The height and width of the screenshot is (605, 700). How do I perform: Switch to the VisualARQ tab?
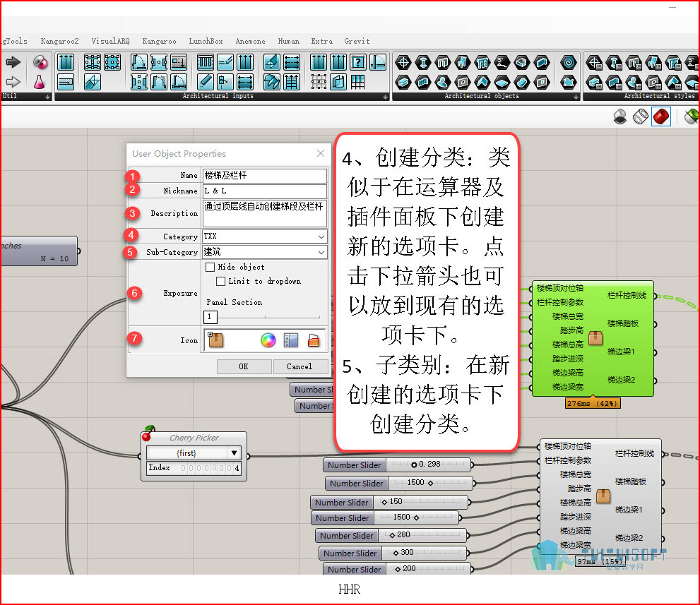[110, 41]
